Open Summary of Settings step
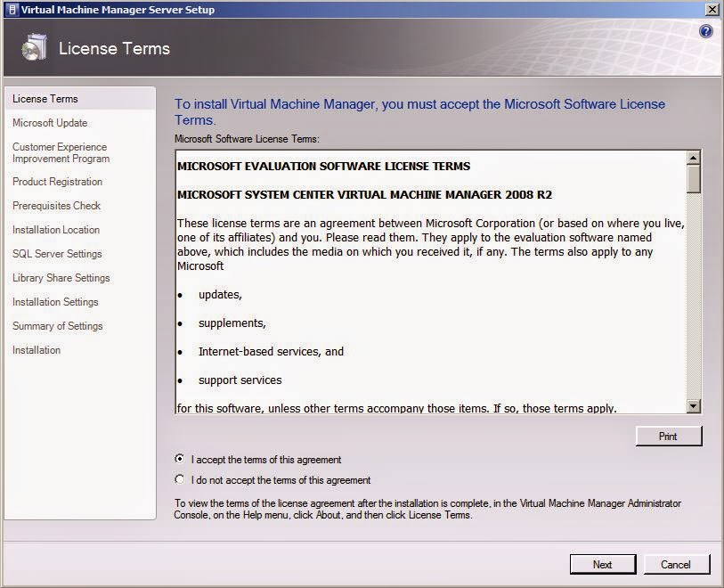This screenshot has height=588, width=724. [x=58, y=326]
